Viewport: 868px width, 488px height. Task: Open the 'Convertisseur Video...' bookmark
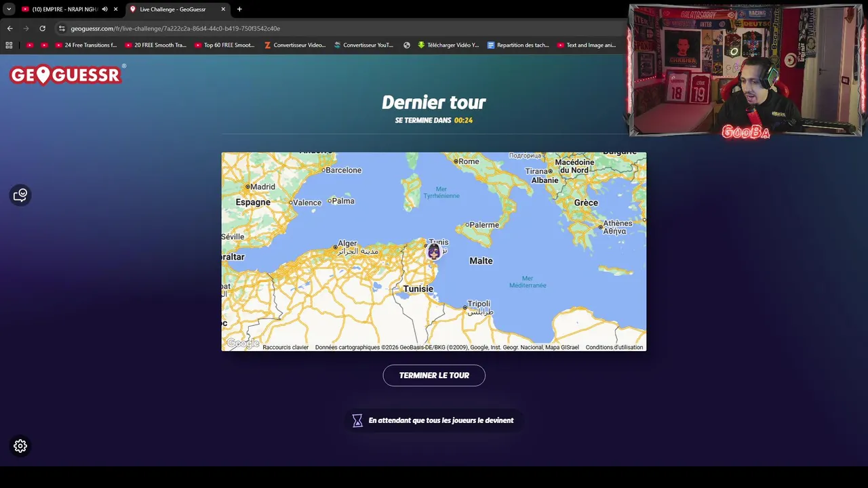click(x=295, y=45)
